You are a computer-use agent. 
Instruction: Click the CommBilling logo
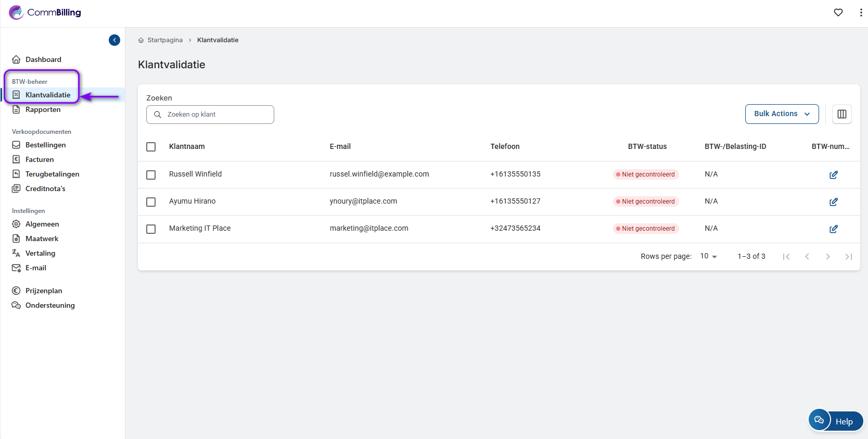45,12
